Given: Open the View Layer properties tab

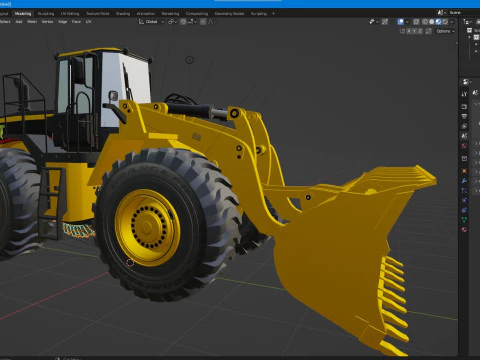Looking at the screenshot, I should [464, 126].
